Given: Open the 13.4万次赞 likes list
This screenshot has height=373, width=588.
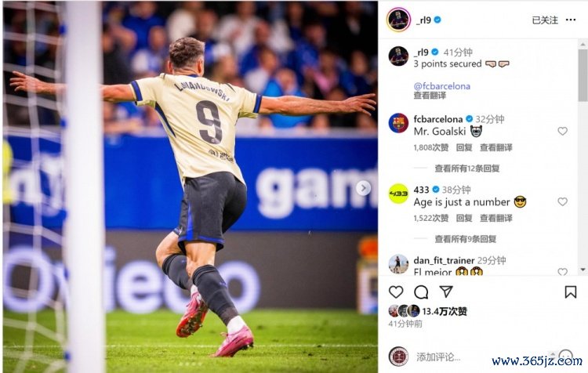Looking at the screenshot, I should (445, 311).
